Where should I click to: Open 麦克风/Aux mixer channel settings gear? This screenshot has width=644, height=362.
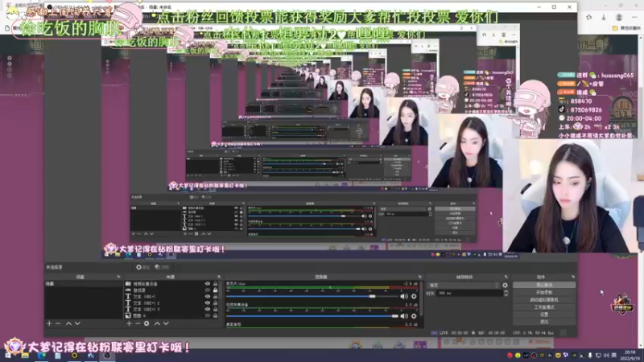coord(414,296)
